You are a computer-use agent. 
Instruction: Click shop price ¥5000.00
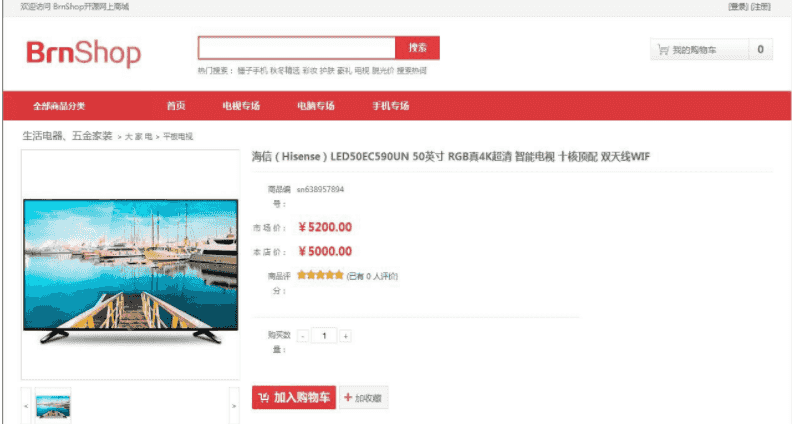click(325, 251)
